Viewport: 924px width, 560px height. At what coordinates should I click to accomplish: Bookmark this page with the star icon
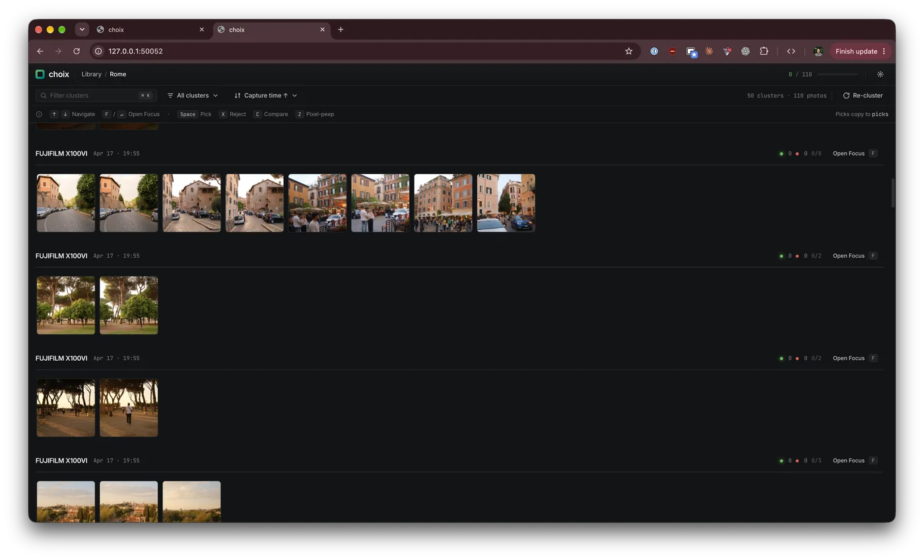coord(629,51)
